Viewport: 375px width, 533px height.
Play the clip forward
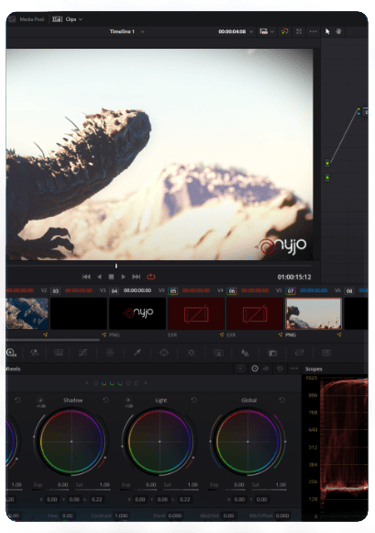(x=123, y=277)
